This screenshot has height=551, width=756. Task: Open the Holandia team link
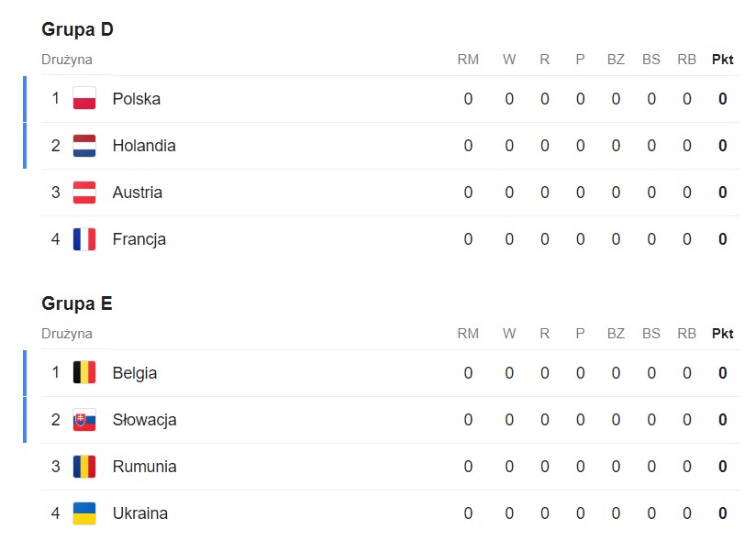click(x=144, y=146)
